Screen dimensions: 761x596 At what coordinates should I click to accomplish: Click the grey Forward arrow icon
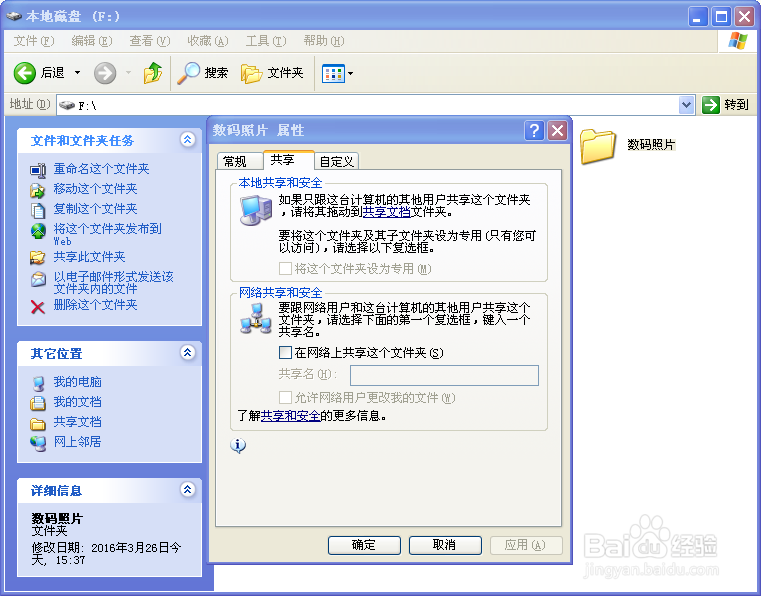105,73
